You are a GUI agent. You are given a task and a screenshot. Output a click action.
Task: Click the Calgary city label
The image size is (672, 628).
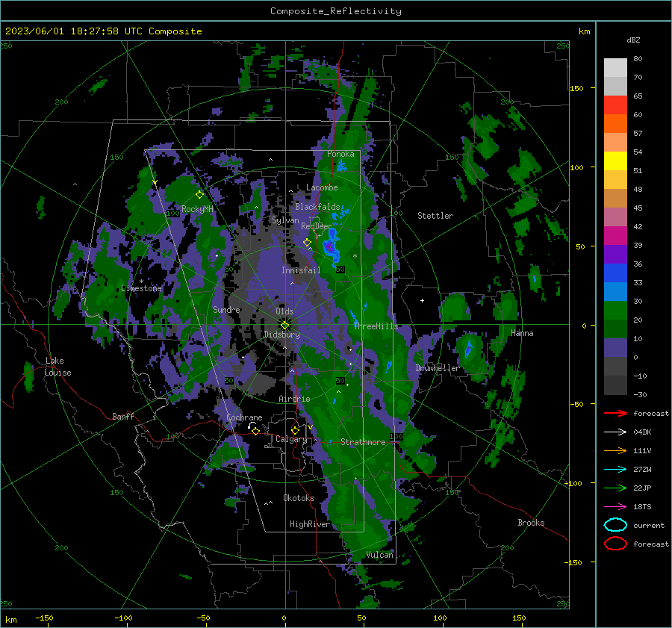291,439
